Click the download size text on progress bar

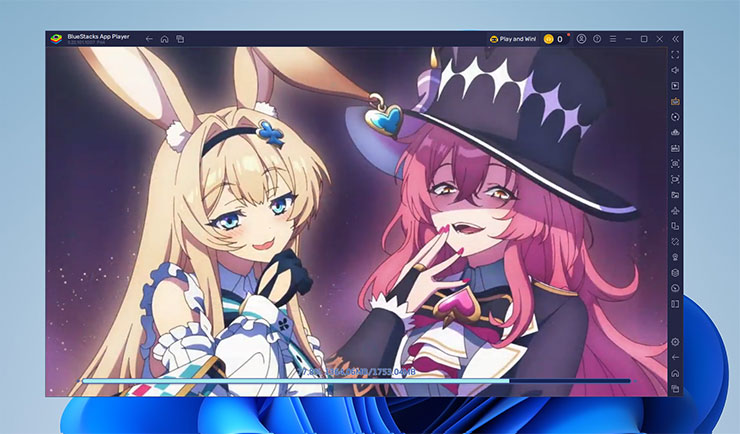coord(358,372)
